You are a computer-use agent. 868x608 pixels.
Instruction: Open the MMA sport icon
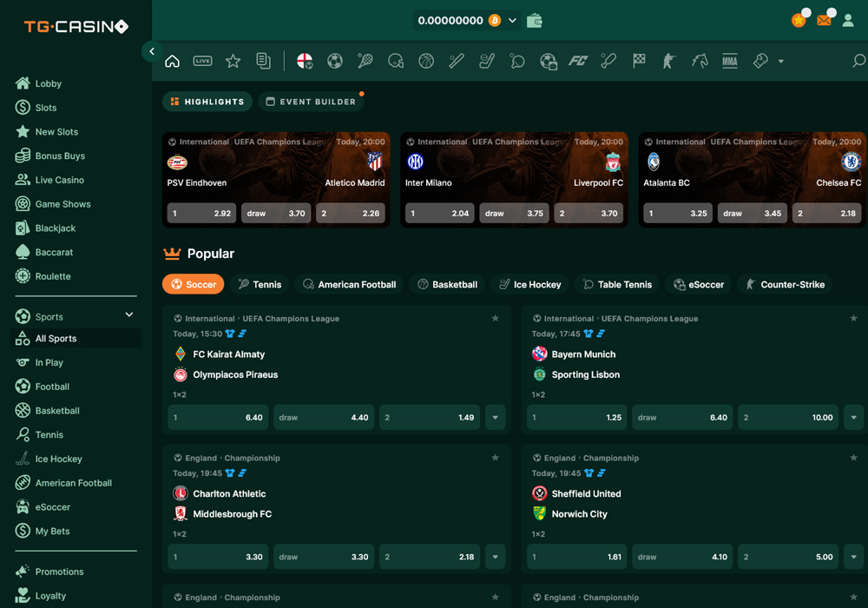729,61
